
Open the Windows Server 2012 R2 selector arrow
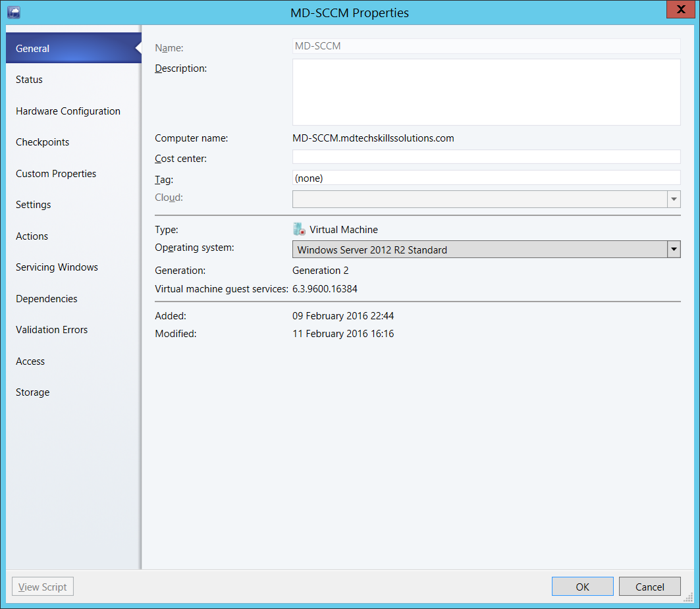pos(673,249)
